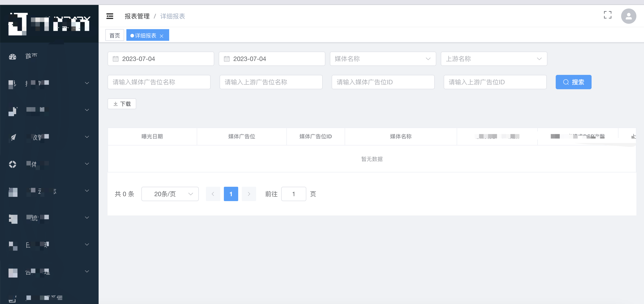Viewport: 644px width, 304px height.
Task: Focus the 请输入上游广告位名称 field
Action: (x=271, y=82)
